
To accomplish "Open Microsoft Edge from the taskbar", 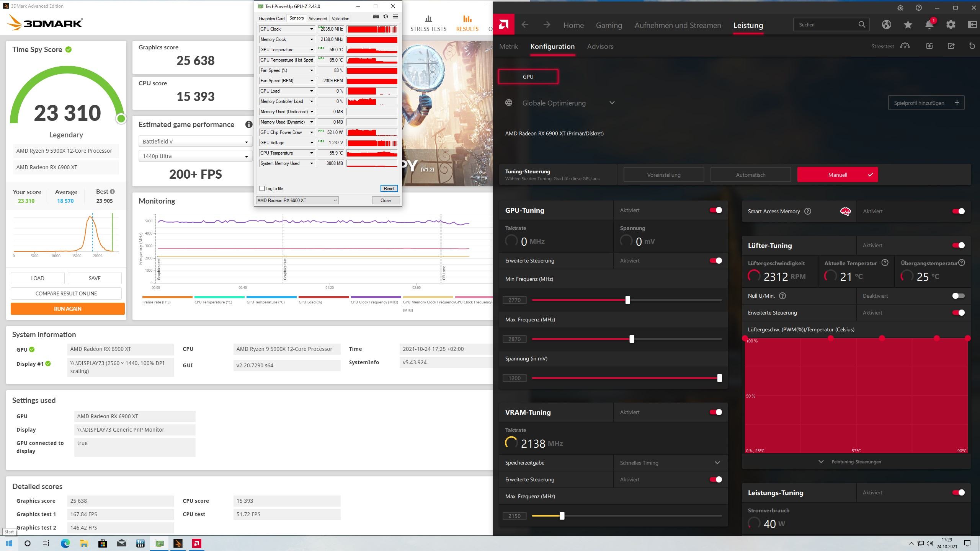I will [x=65, y=543].
